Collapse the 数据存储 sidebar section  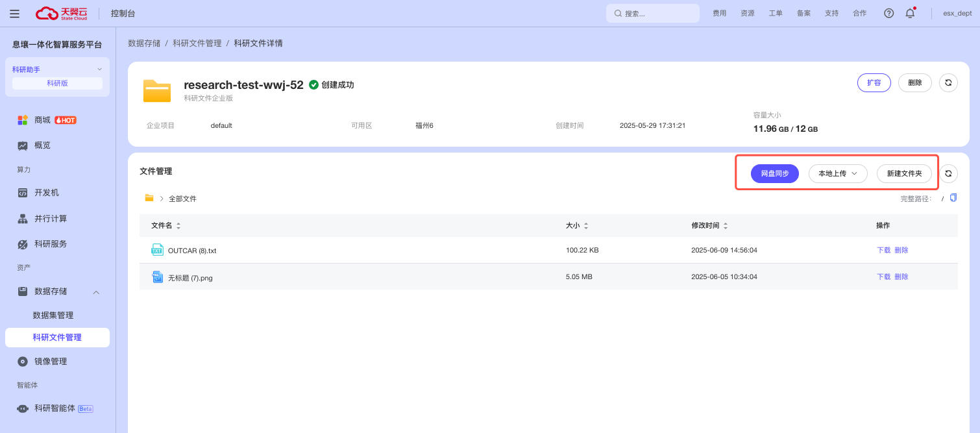click(x=96, y=292)
